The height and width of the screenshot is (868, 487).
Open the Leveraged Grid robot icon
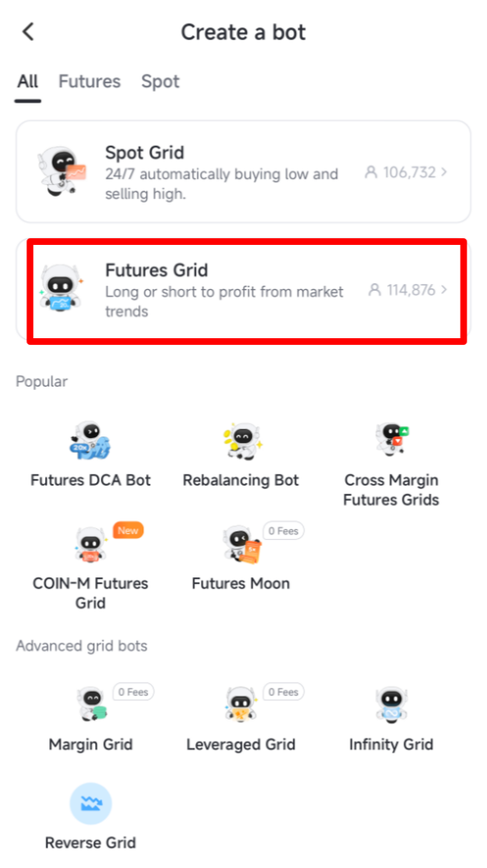coord(241,704)
